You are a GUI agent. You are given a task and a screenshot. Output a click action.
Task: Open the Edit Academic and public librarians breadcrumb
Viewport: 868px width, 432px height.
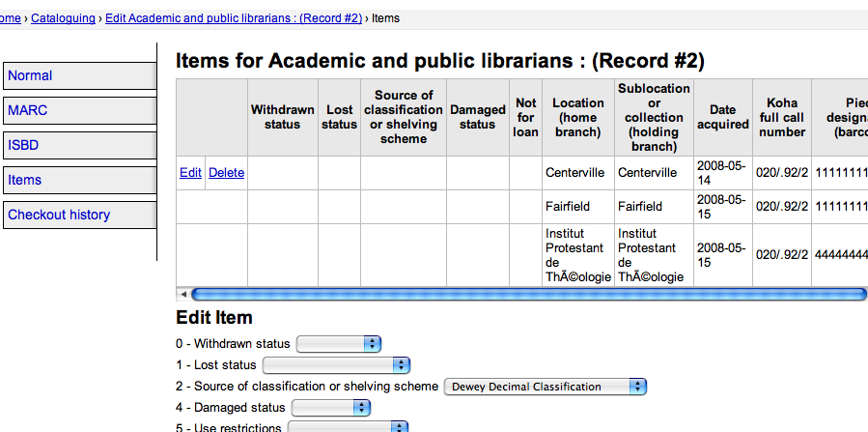pos(232,17)
